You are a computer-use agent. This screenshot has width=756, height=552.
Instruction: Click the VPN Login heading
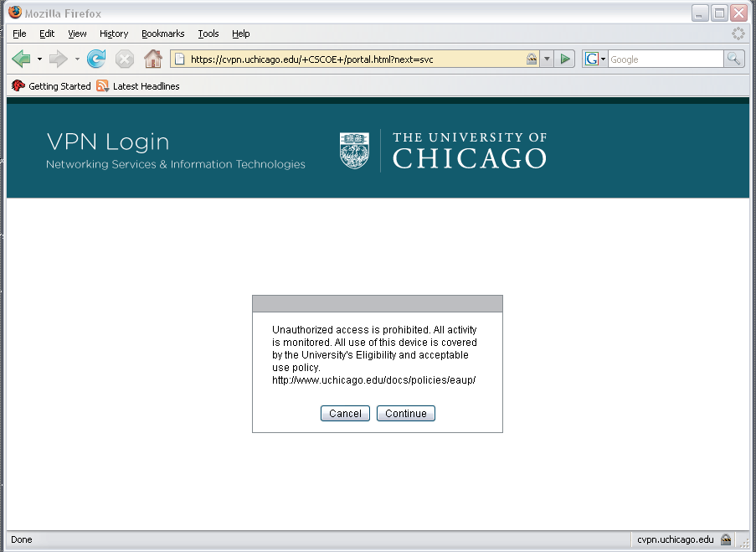(x=108, y=142)
